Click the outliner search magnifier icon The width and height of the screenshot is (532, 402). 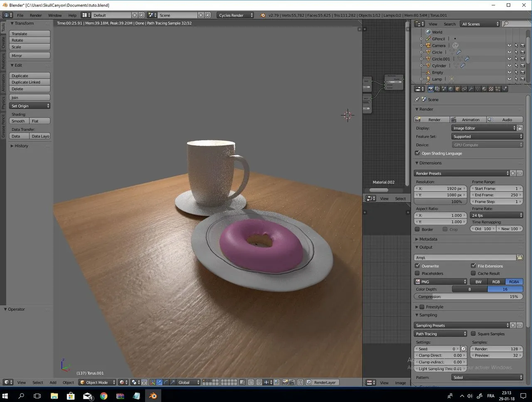pyautogui.click(x=505, y=24)
